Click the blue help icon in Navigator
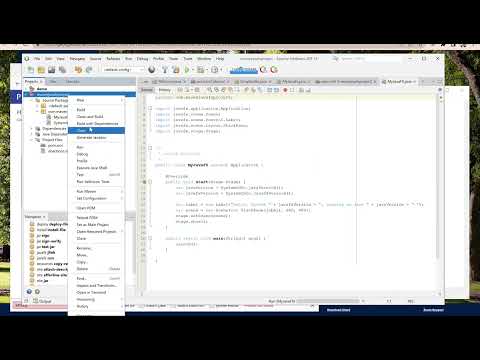Screen dimensions: 480x360 coord(29,292)
